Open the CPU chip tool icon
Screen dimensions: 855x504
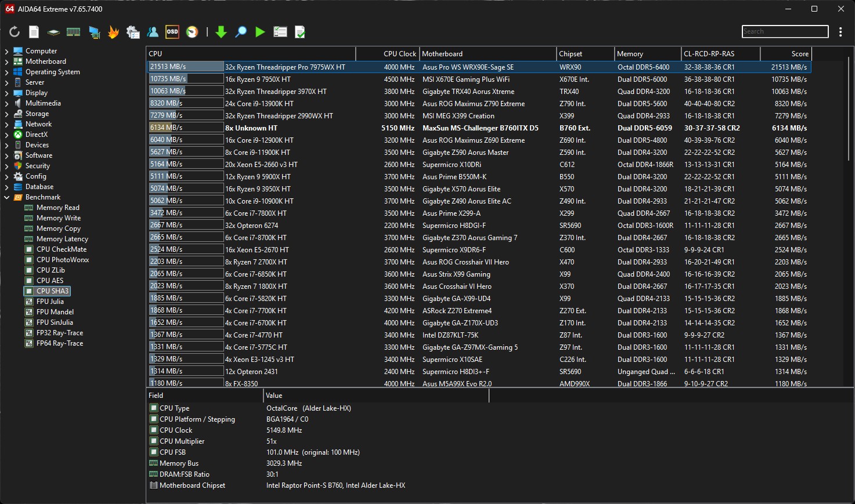(53, 32)
